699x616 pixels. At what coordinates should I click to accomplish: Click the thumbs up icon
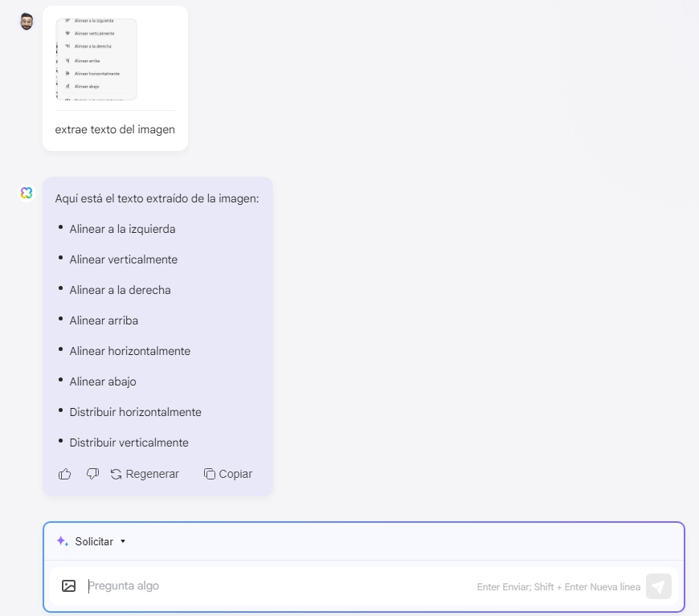click(x=64, y=474)
